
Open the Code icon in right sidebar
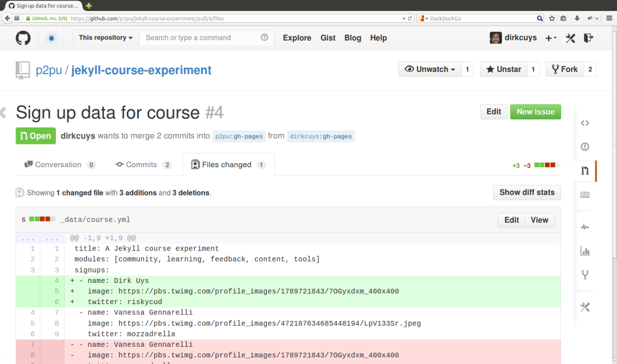584,123
